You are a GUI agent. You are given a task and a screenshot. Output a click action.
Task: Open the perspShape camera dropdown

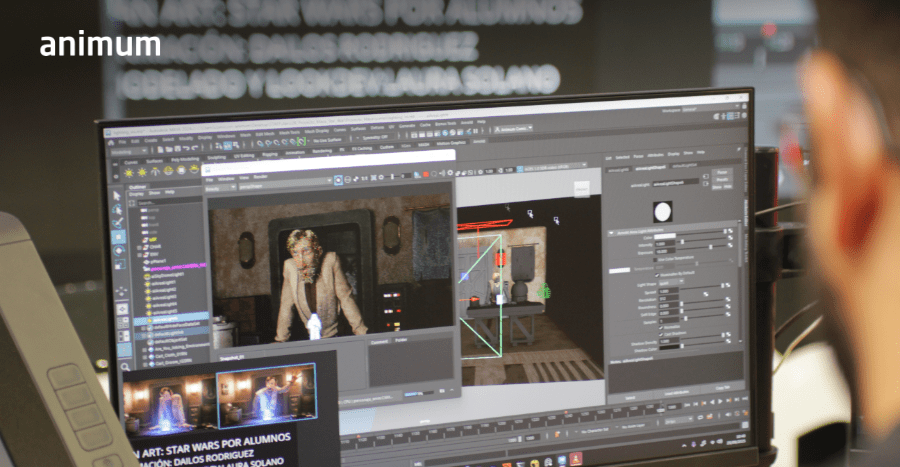[285, 184]
